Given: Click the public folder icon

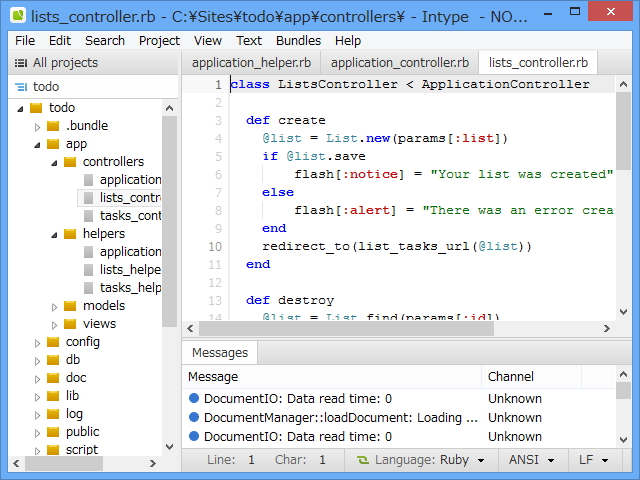Looking at the screenshot, I should [x=53, y=431].
